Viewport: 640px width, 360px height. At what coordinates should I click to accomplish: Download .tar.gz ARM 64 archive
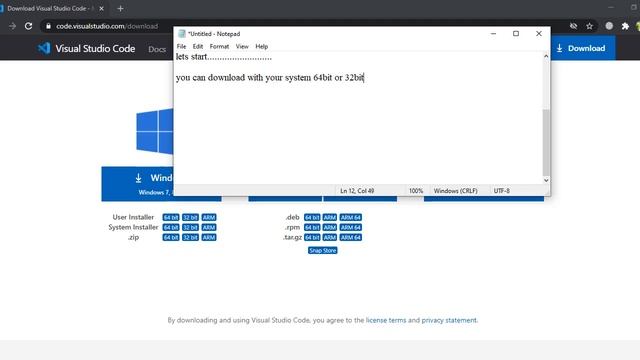tap(351, 237)
